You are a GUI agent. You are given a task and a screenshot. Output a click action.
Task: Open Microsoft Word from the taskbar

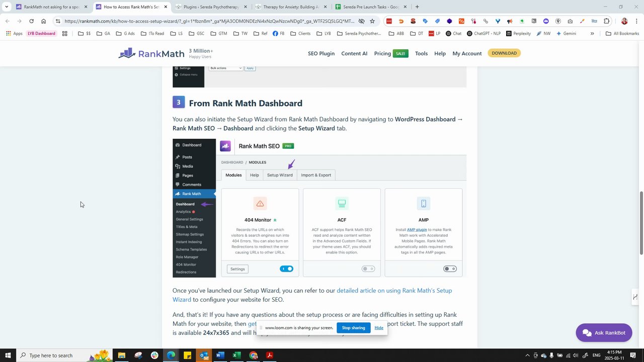coord(220,355)
